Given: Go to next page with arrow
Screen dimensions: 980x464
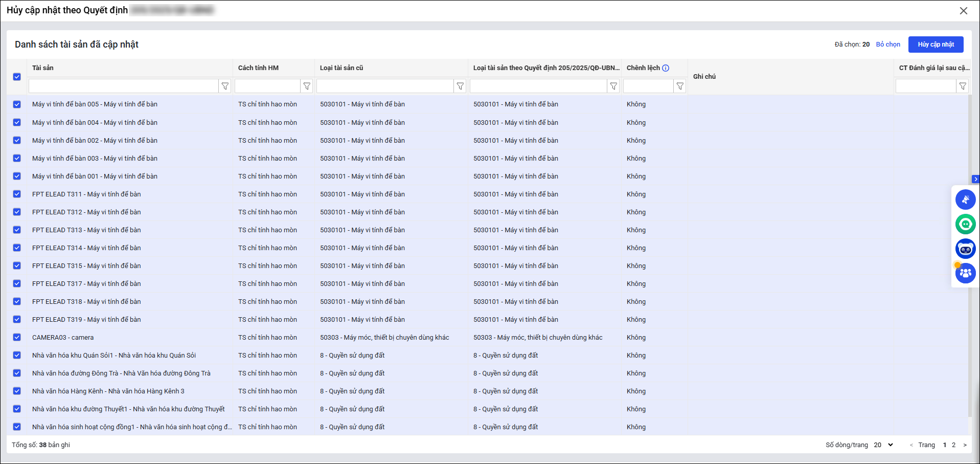Looking at the screenshot, I should [x=965, y=445].
